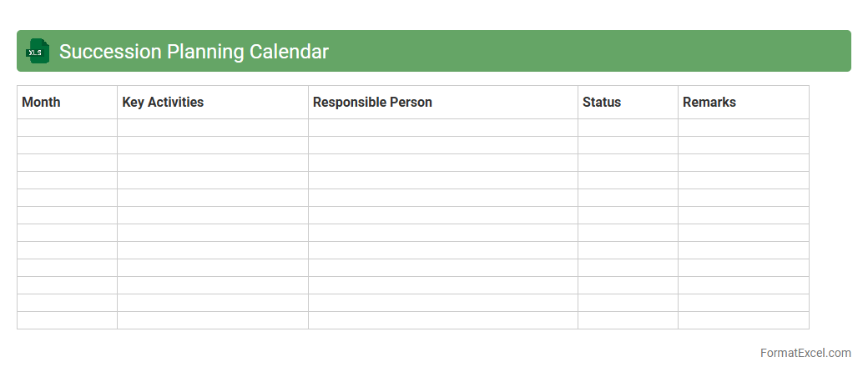The image size is (868, 377).
Task: Click first empty cell under Responsible Person
Action: pyautogui.click(x=443, y=128)
